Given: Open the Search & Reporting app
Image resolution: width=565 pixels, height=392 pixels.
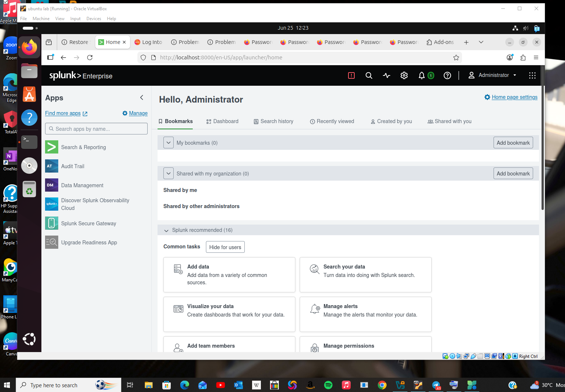Looking at the screenshot, I should tap(83, 147).
